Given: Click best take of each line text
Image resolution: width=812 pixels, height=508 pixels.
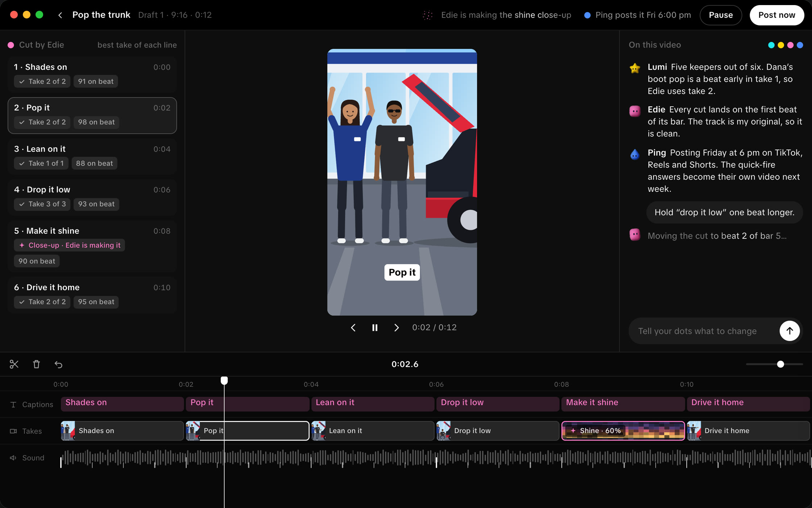Looking at the screenshot, I should point(137,45).
